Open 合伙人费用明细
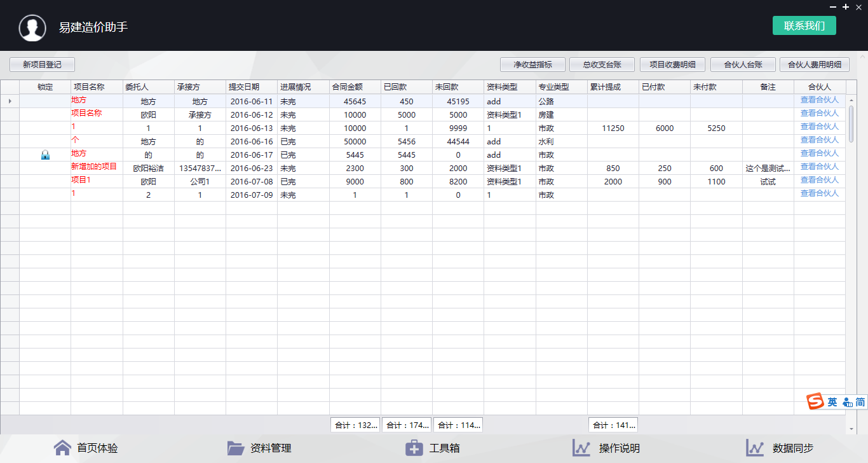868x463 pixels. [x=815, y=64]
